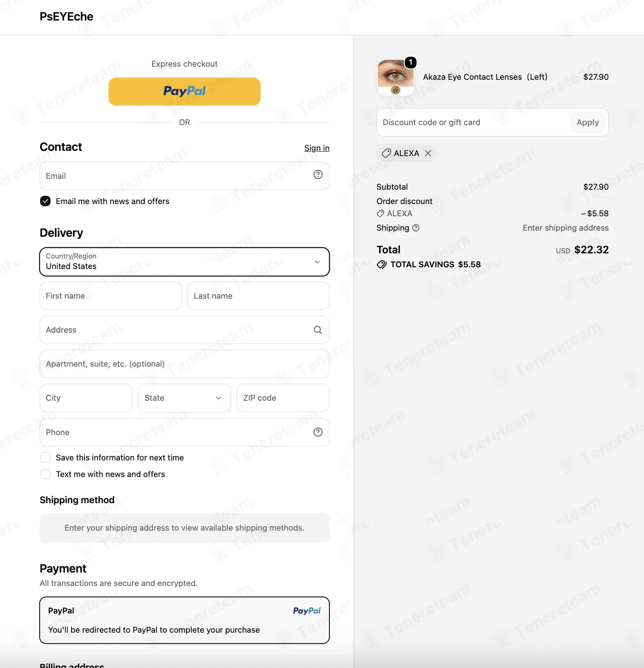Open the Country/Region dropdown
Image resolution: width=644 pixels, height=668 pixels.
(x=184, y=262)
